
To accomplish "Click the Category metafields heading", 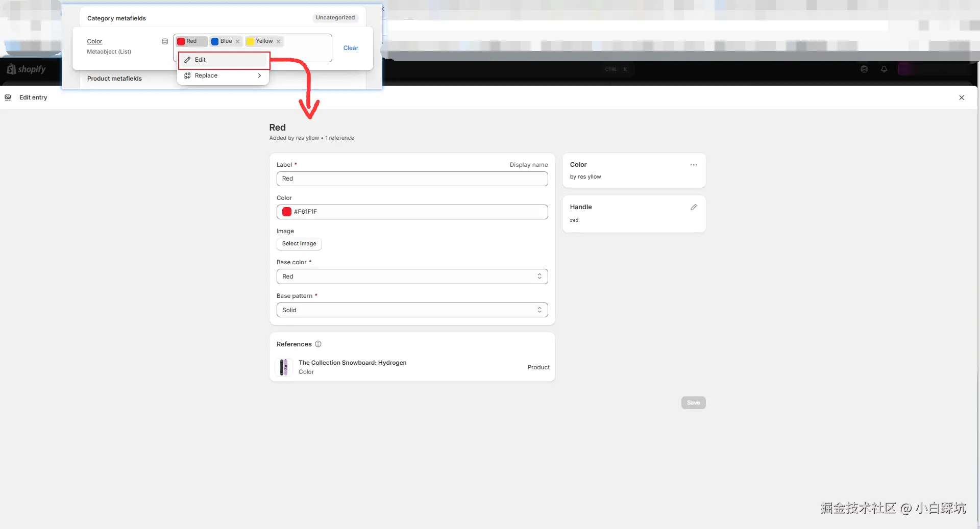I will click(x=116, y=18).
